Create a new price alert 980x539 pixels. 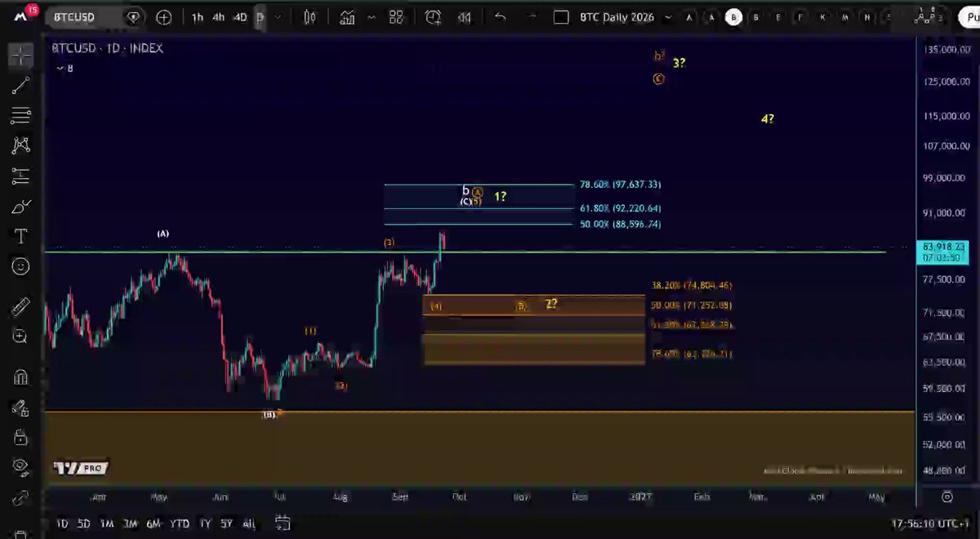pyautogui.click(x=433, y=17)
